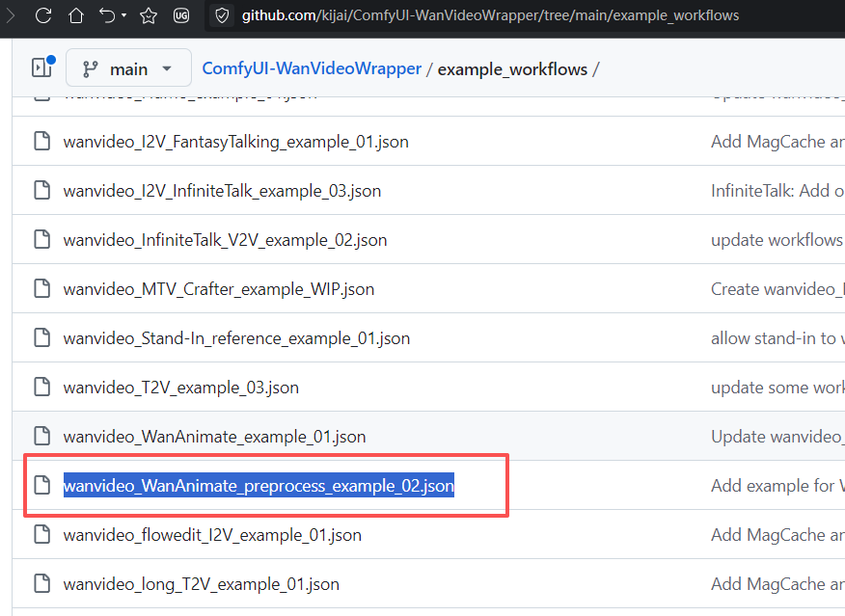845x616 pixels.
Task: Open the main branch selector dropdown
Action: [x=129, y=67]
